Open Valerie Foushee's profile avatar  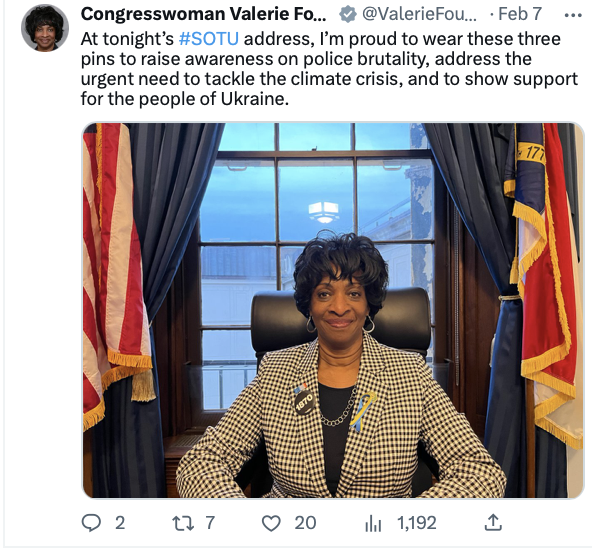(x=45, y=28)
